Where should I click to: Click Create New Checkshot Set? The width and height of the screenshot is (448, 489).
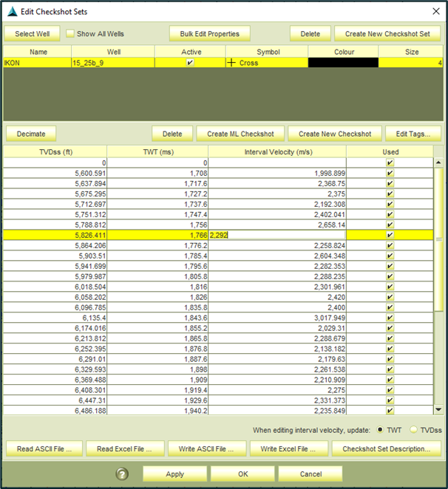[x=387, y=34]
